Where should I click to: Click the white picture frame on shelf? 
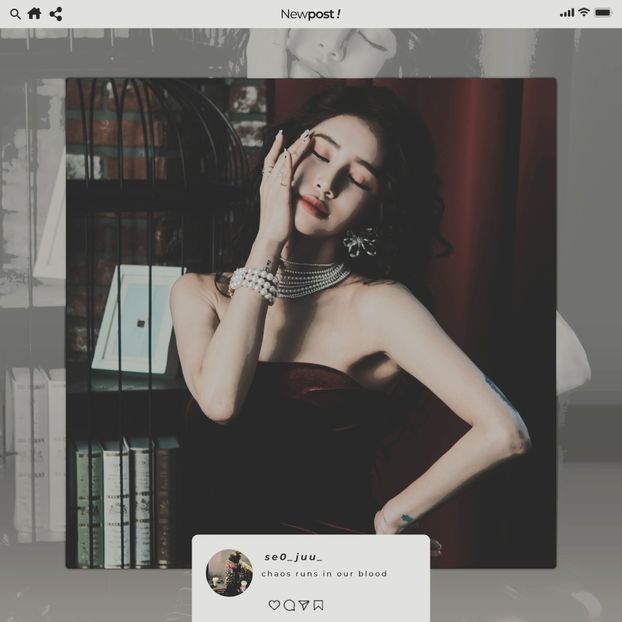(137, 318)
